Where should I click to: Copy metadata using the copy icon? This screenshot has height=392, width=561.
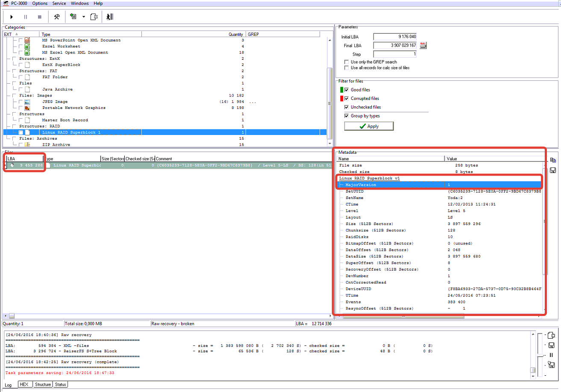coord(553,160)
